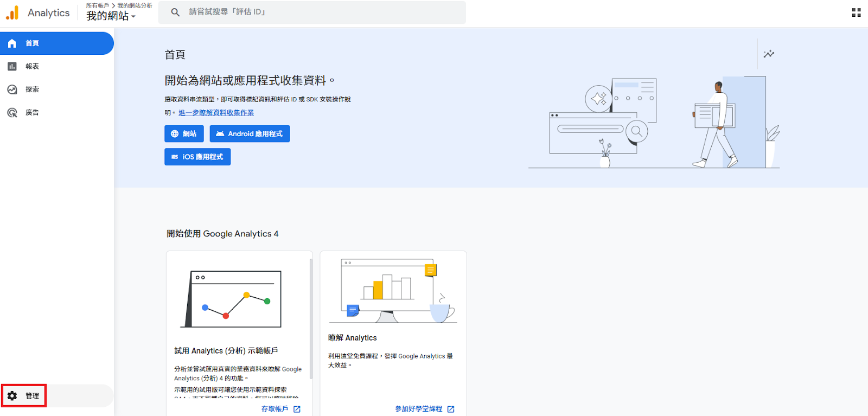Click the search magnifier icon
Screen dimensions: 868x416
(x=175, y=12)
